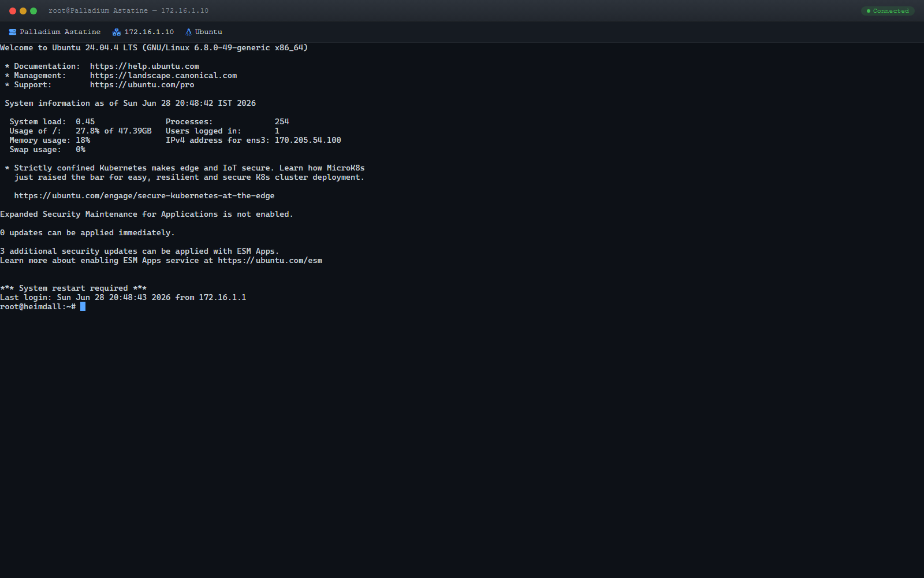The width and height of the screenshot is (924, 578).
Task: Click the 'Usage of /' value 27.8% of 47.39GB
Action: (x=114, y=131)
